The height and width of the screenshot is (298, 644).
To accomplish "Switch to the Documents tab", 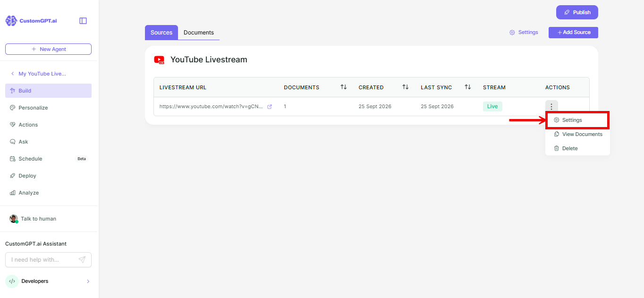I will coord(199,33).
